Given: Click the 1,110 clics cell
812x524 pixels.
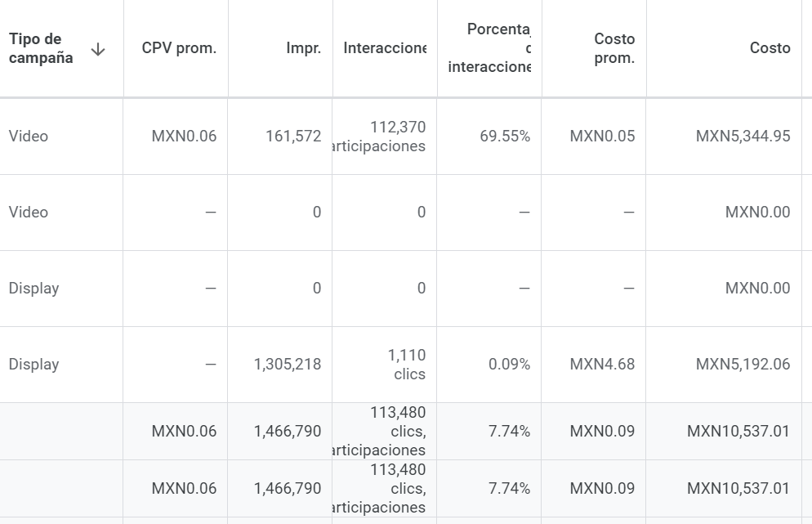Looking at the screenshot, I should point(406,365).
